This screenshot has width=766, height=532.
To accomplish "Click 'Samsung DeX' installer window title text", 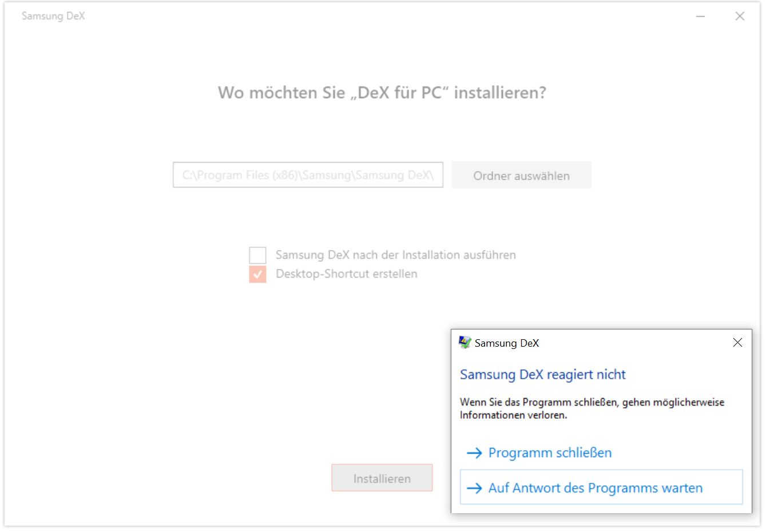I will click(53, 16).
